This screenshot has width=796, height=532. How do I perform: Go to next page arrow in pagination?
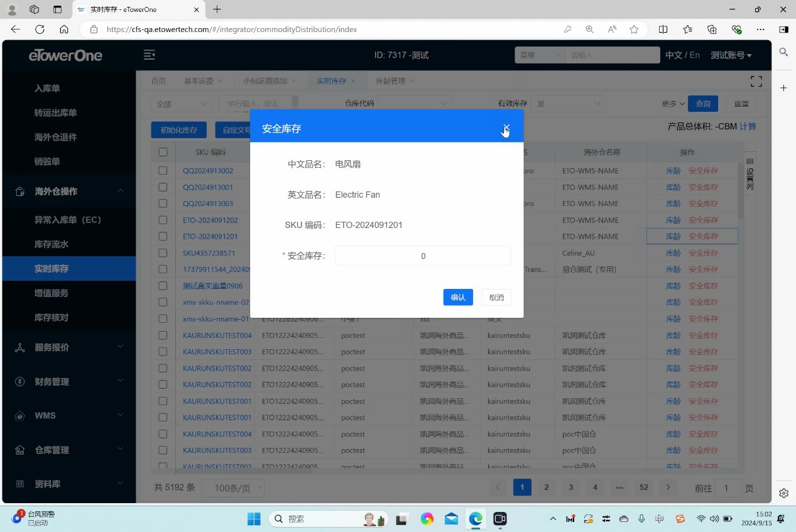668,487
